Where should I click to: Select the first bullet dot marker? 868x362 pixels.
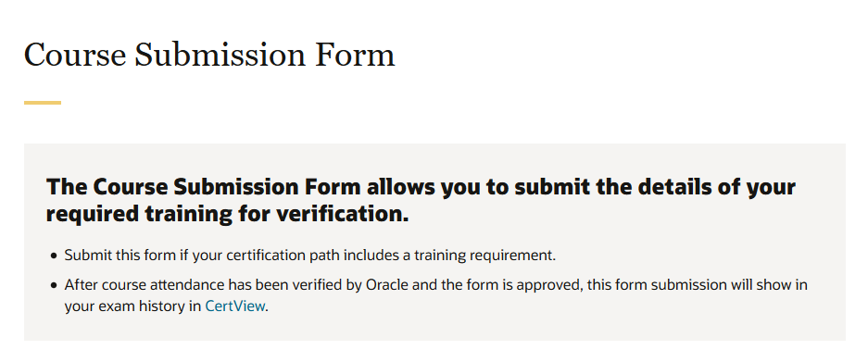click(x=54, y=256)
